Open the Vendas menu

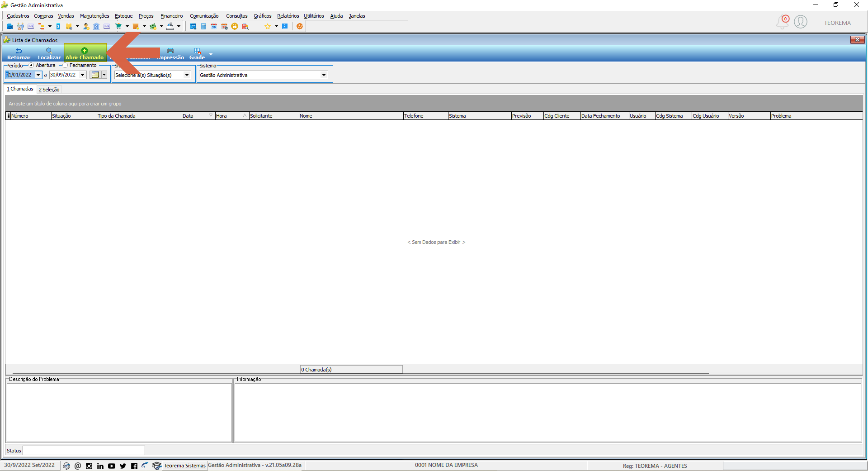click(x=66, y=16)
